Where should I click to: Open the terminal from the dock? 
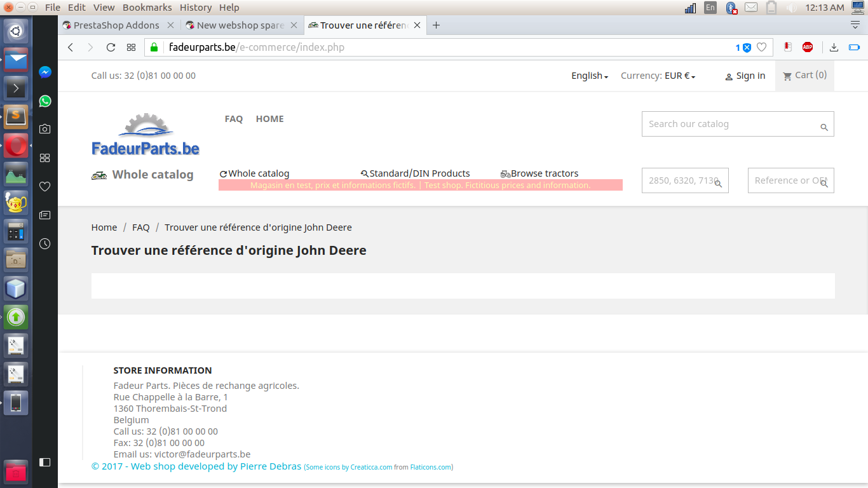[16, 88]
